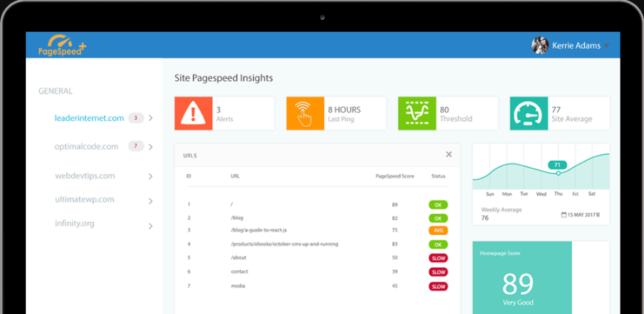
Task: Click the Site Pagespeed Insights heading
Action: point(224,78)
